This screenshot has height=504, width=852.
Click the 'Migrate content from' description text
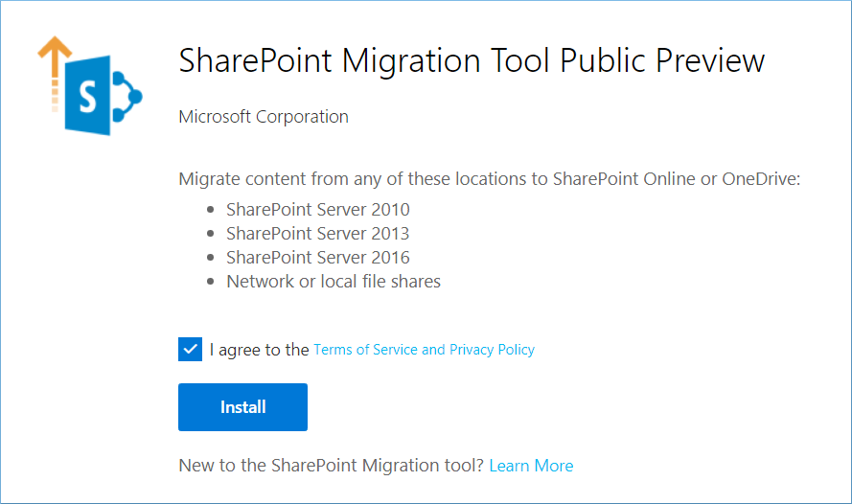click(x=490, y=178)
